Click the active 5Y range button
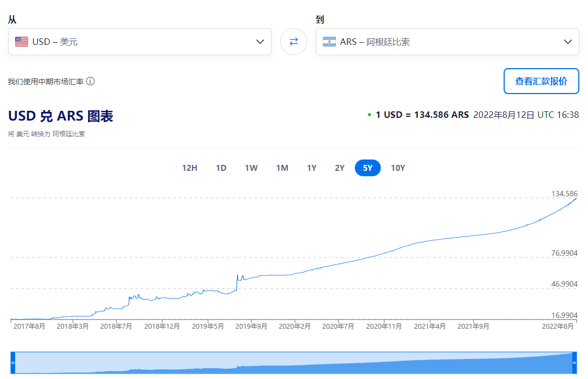This screenshot has height=379, width=588. pyautogui.click(x=368, y=168)
